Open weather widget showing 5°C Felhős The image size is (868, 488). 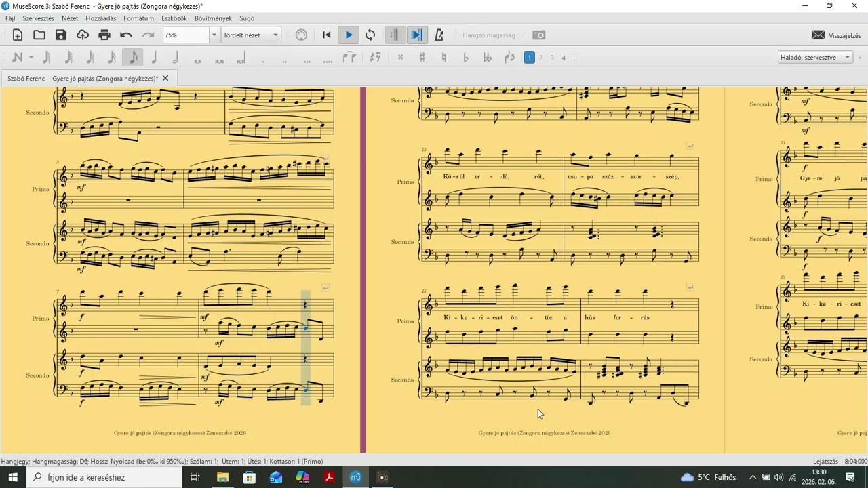(708, 477)
